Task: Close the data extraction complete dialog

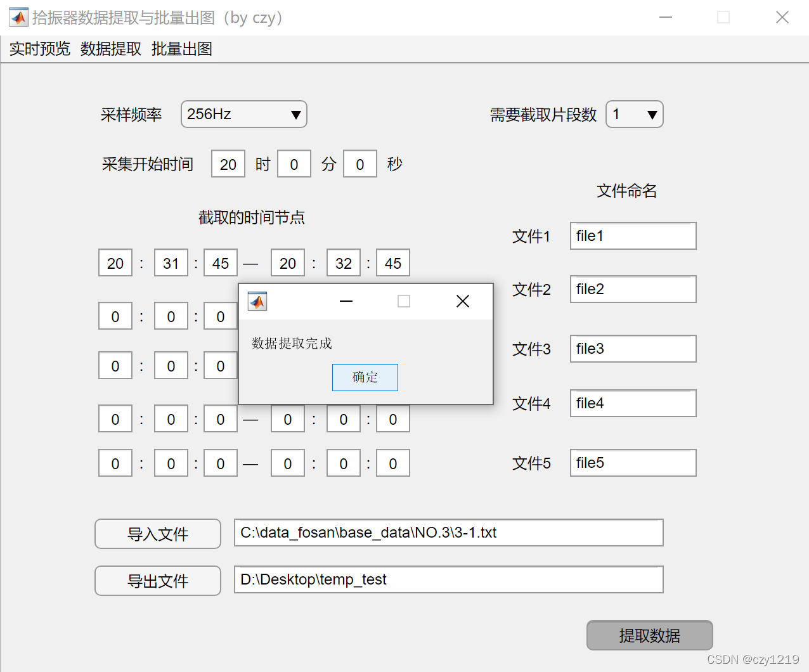Action: (x=463, y=301)
